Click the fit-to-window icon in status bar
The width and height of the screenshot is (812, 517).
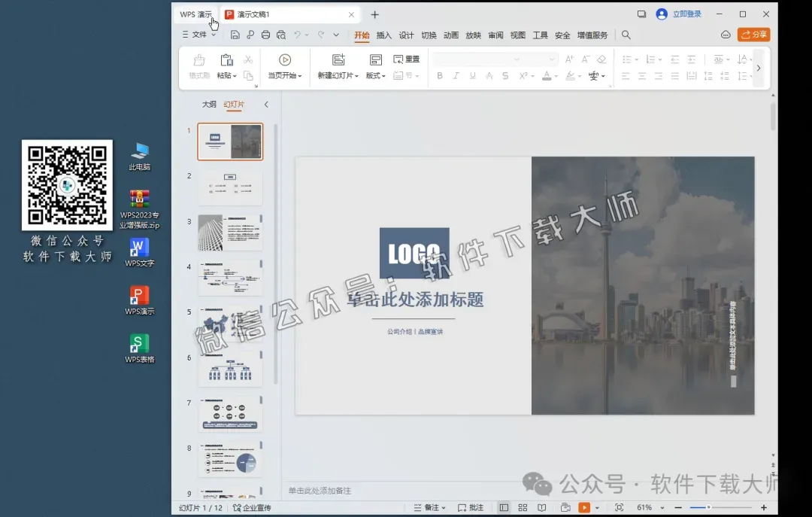click(619, 508)
